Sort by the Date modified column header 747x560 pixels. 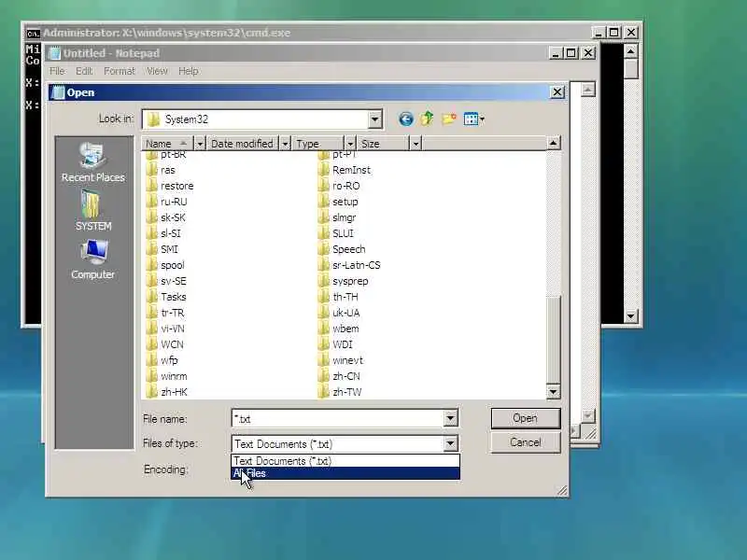[x=243, y=144]
